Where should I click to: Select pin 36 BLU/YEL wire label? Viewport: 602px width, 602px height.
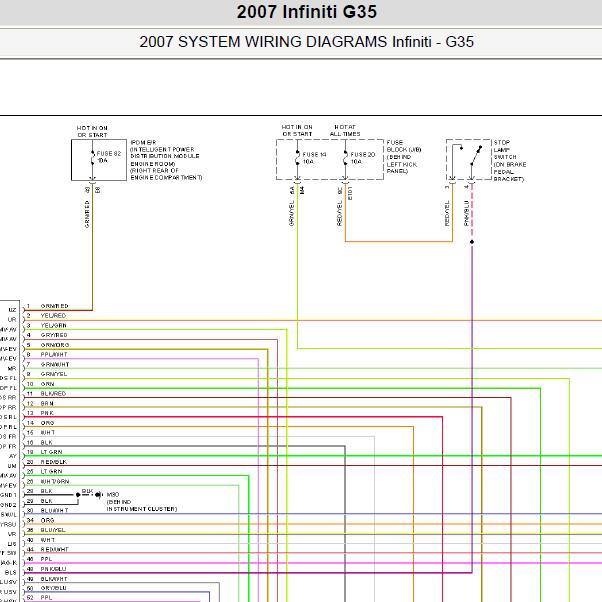(x=53, y=530)
